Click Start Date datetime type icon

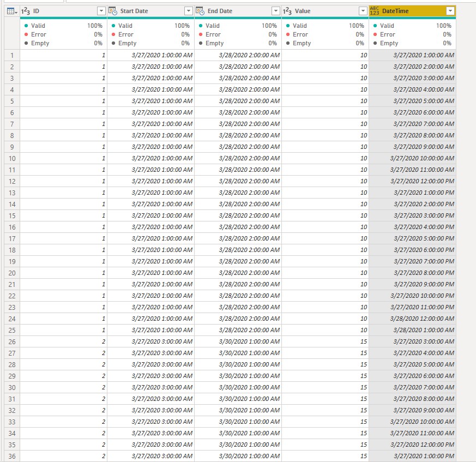point(113,11)
